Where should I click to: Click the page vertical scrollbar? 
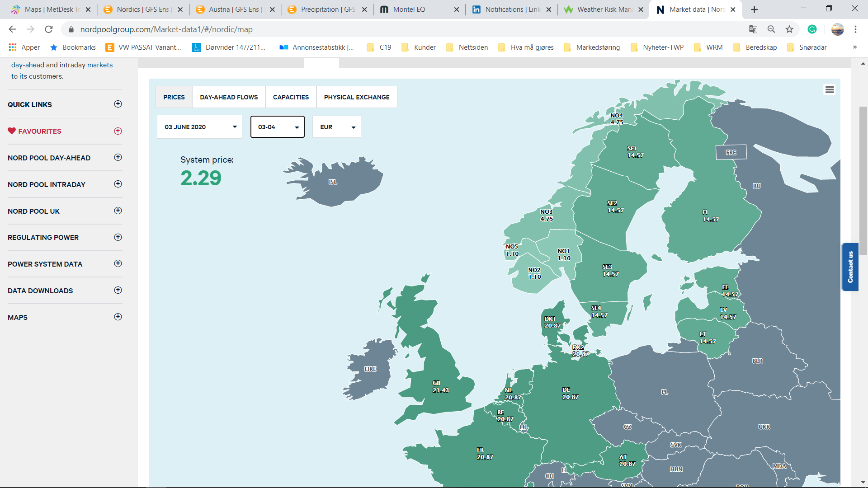click(x=863, y=181)
